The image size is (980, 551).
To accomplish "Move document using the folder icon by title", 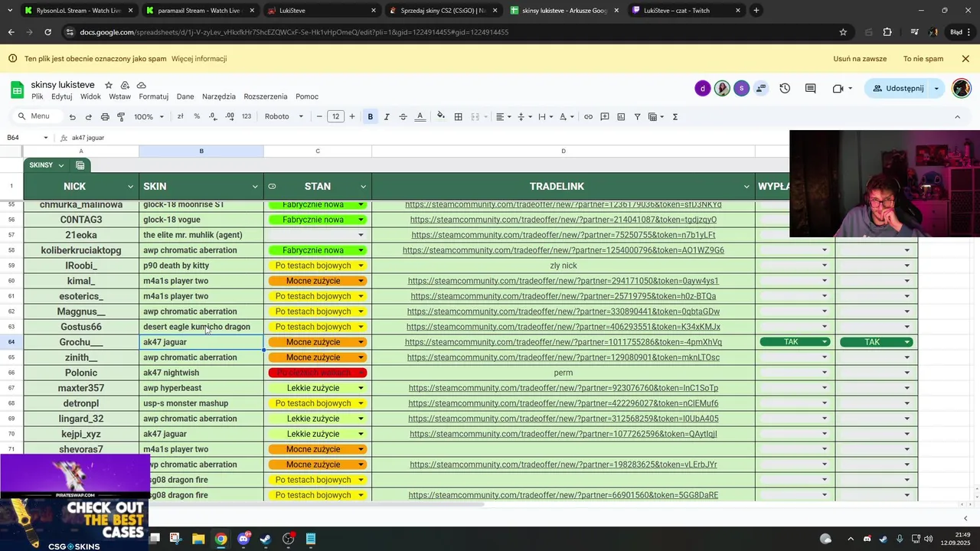I will tap(125, 85).
